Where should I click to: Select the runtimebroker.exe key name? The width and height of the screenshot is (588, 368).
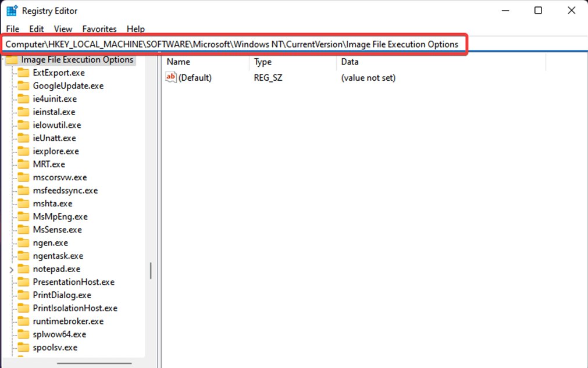click(68, 321)
